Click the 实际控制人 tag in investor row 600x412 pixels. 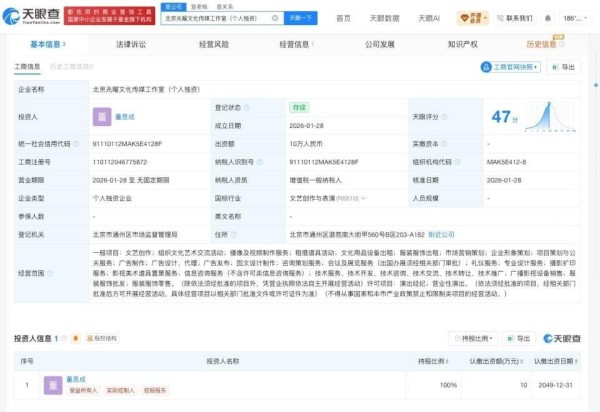[x=120, y=390]
